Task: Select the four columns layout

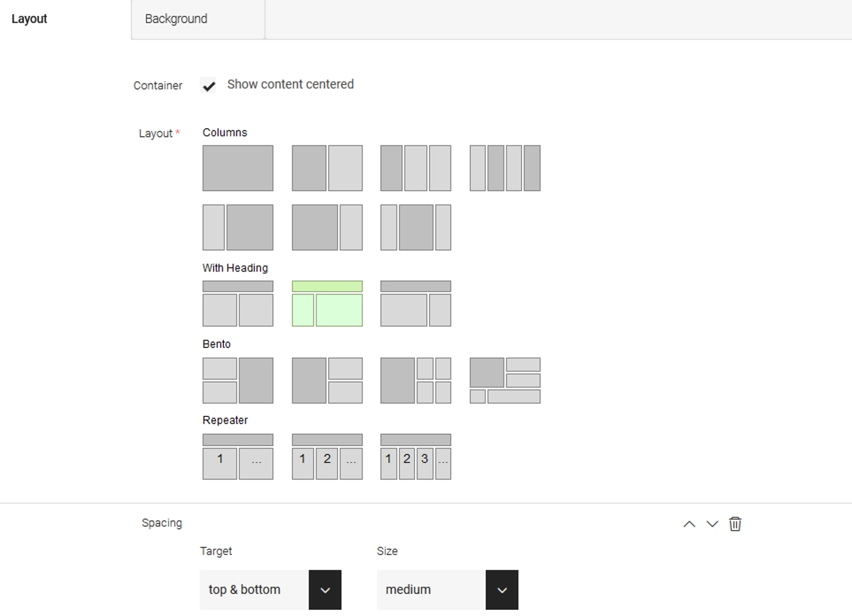Action: click(x=505, y=168)
